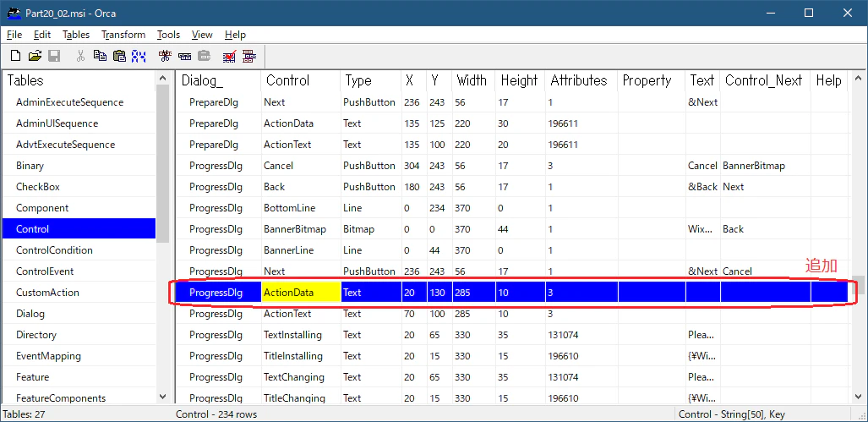Click the BottomLine control cell
868x422 pixels.
301,208
